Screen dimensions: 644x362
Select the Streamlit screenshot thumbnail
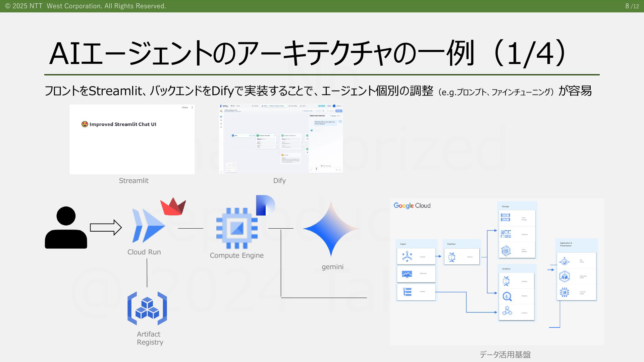pos(132,139)
